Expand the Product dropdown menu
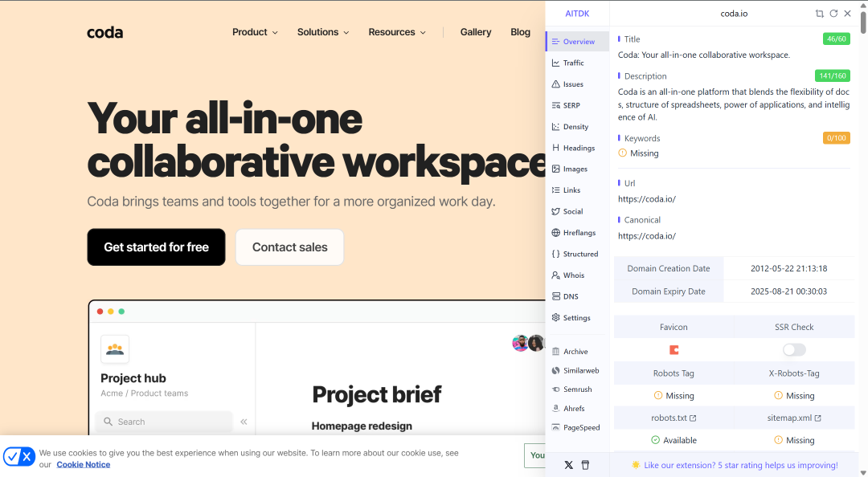The image size is (868, 477). (x=255, y=32)
